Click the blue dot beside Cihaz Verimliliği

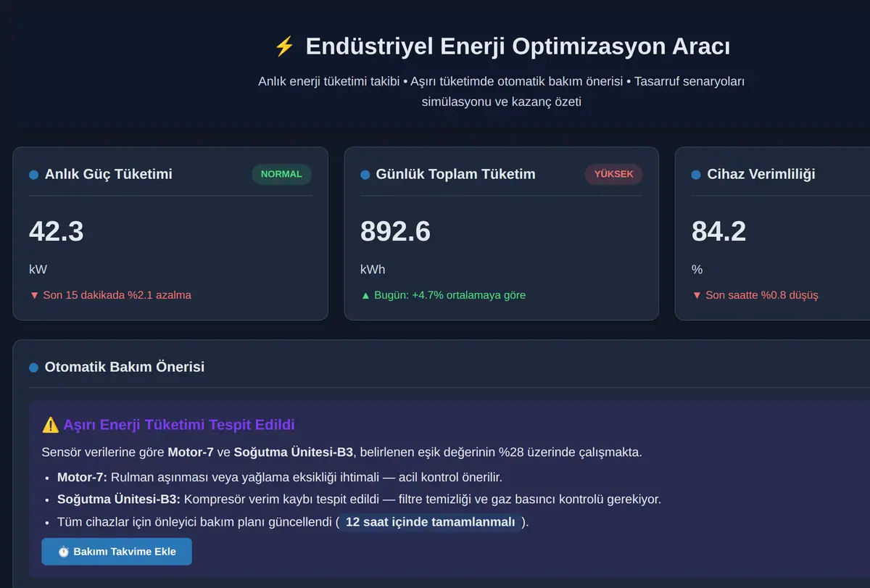696,175
